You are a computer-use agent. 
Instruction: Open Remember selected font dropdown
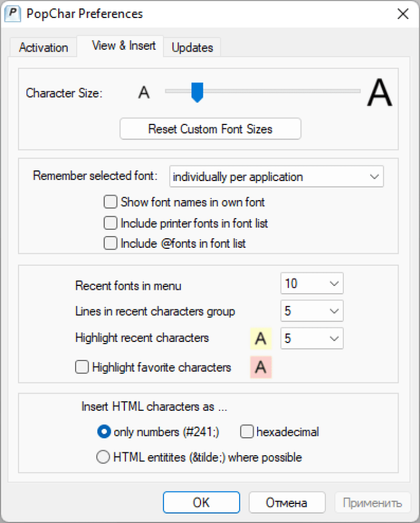pos(277,177)
